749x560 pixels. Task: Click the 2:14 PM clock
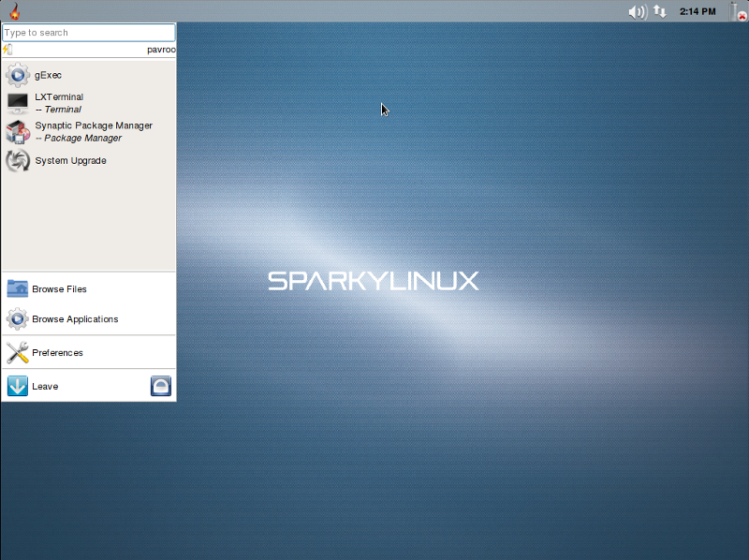tap(698, 11)
